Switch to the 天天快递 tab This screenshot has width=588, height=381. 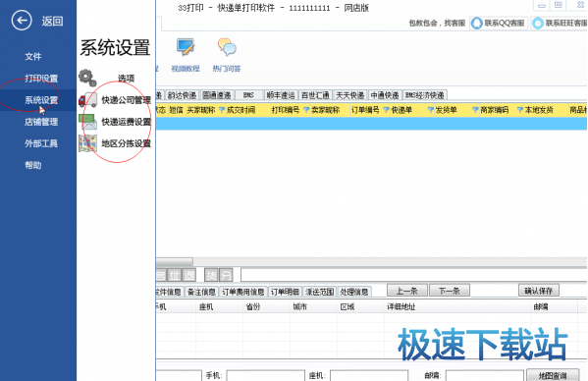coord(349,95)
